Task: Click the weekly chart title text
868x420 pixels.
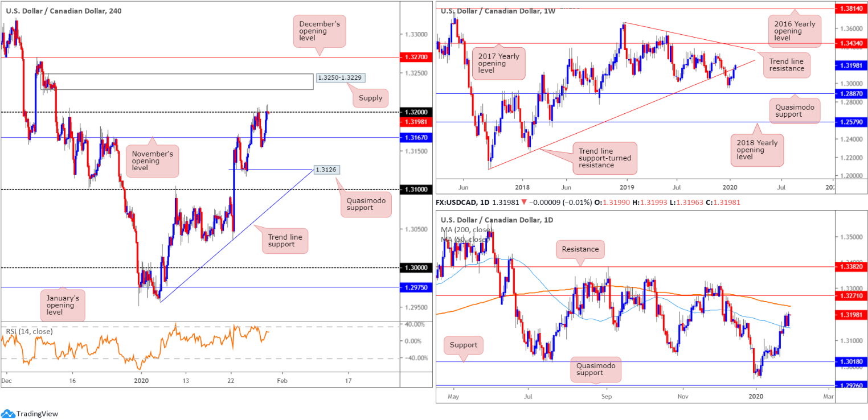Action: 499,10
